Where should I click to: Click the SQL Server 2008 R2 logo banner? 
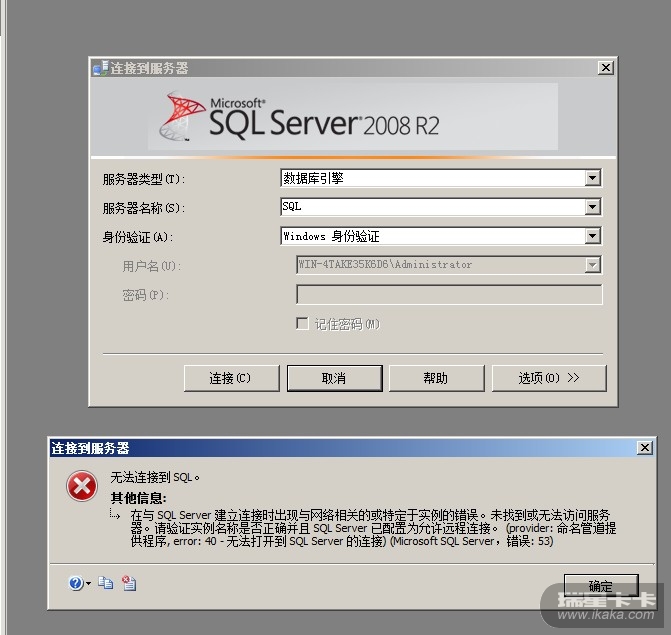[x=353, y=116]
